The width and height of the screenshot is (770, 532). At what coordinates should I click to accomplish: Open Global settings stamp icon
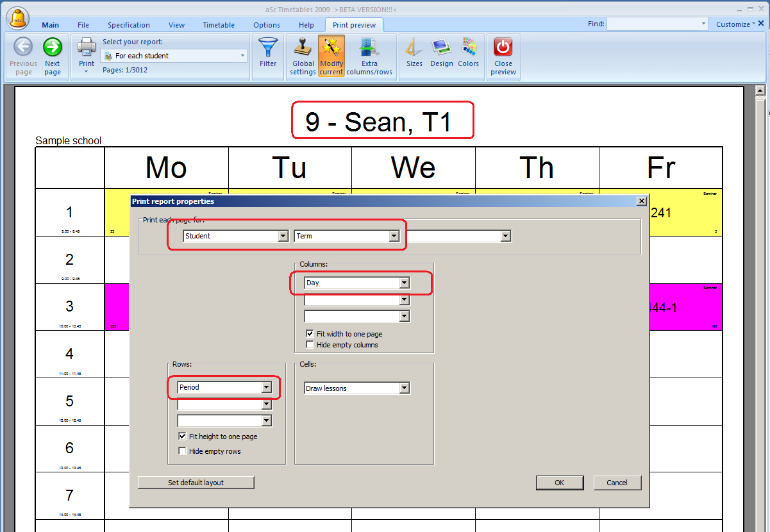click(303, 47)
